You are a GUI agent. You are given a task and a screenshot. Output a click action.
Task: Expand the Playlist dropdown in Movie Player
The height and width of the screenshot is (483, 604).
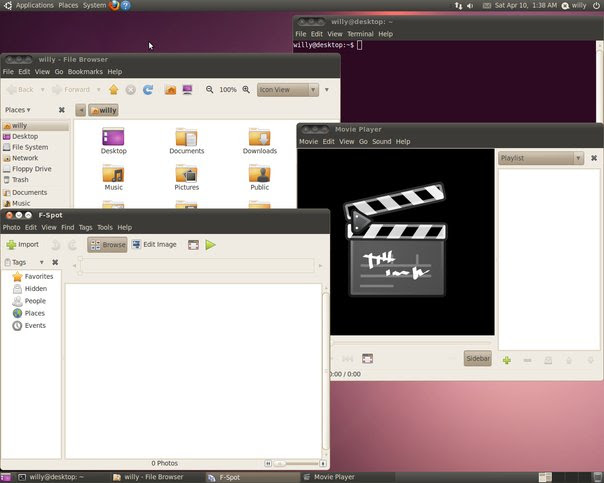541,158
